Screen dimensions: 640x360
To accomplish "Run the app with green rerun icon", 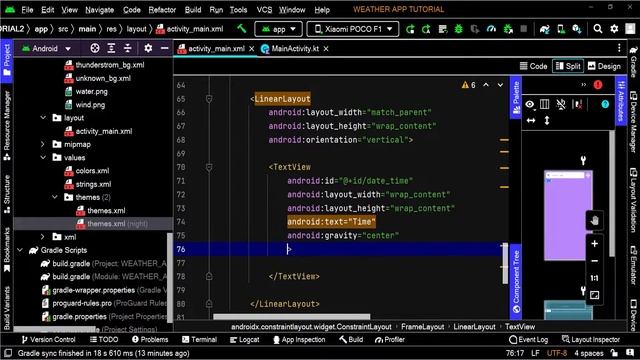I will pos(410,29).
